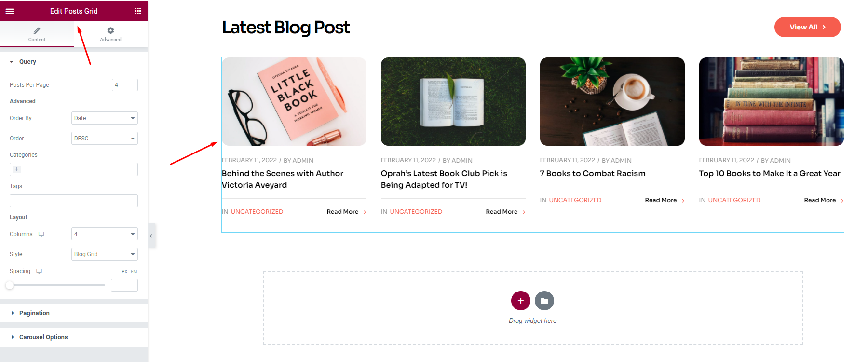Open the widgets grid panel icon

click(138, 11)
